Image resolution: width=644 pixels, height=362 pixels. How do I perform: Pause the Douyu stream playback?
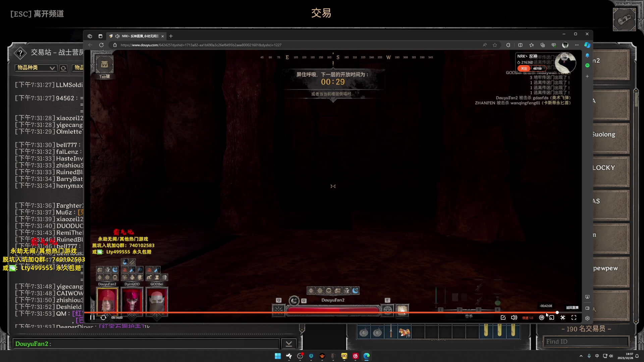pos(92,317)
